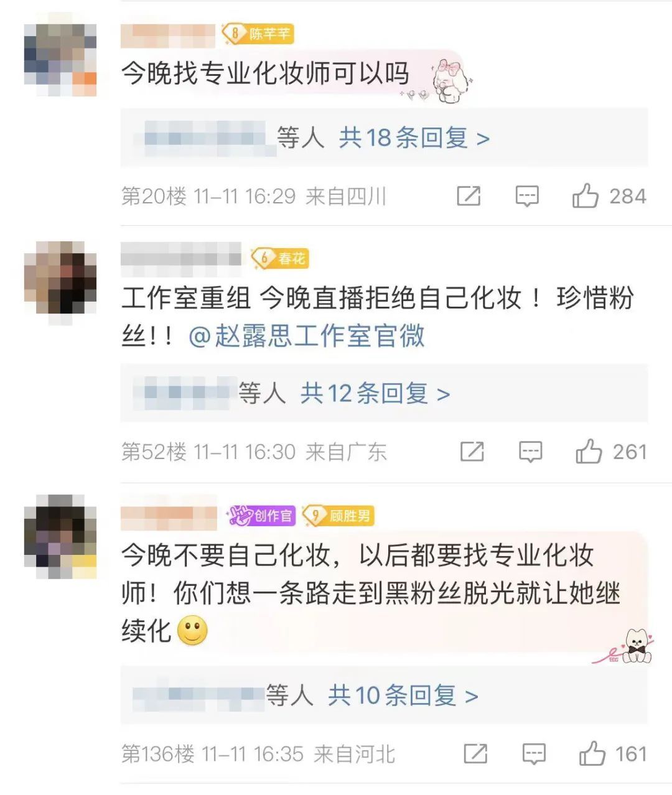Tap the 春花 level 6 fan badge

(x=280, y=258)
